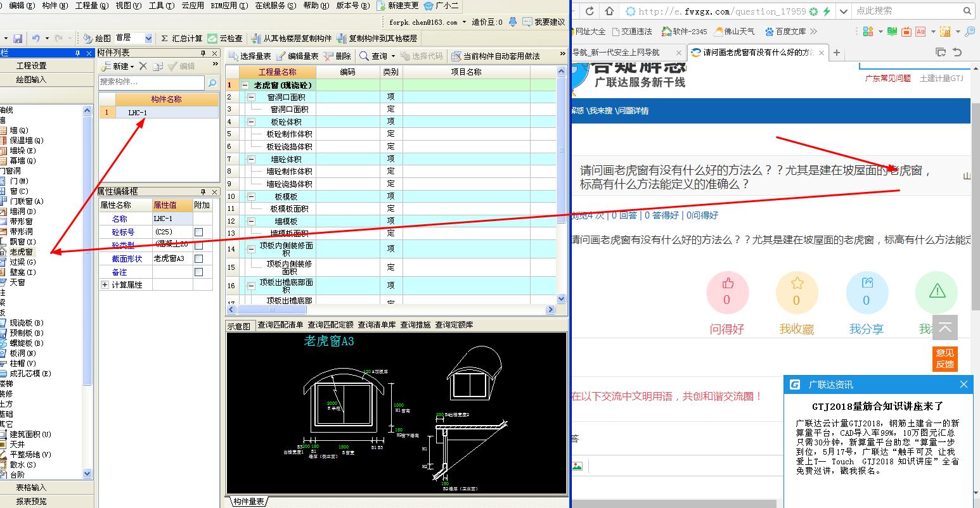Click 当前构件自动套用做法 button

point(496,56)
